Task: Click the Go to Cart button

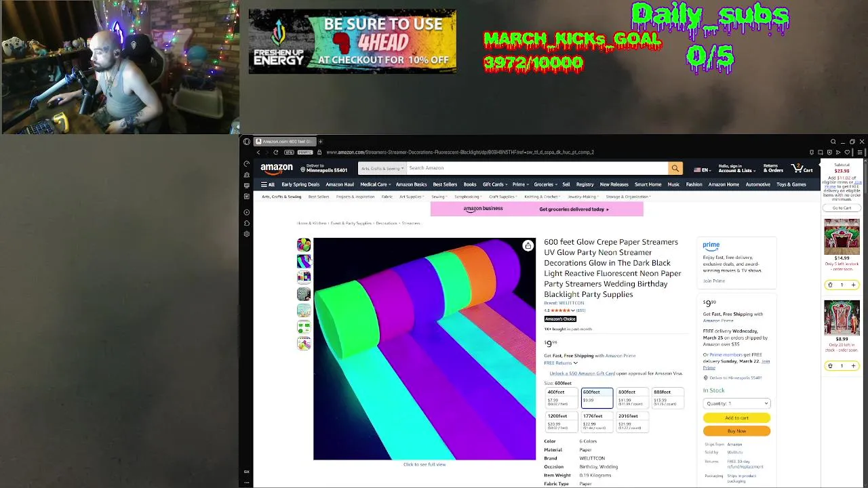Action: (x=842, y=208)
